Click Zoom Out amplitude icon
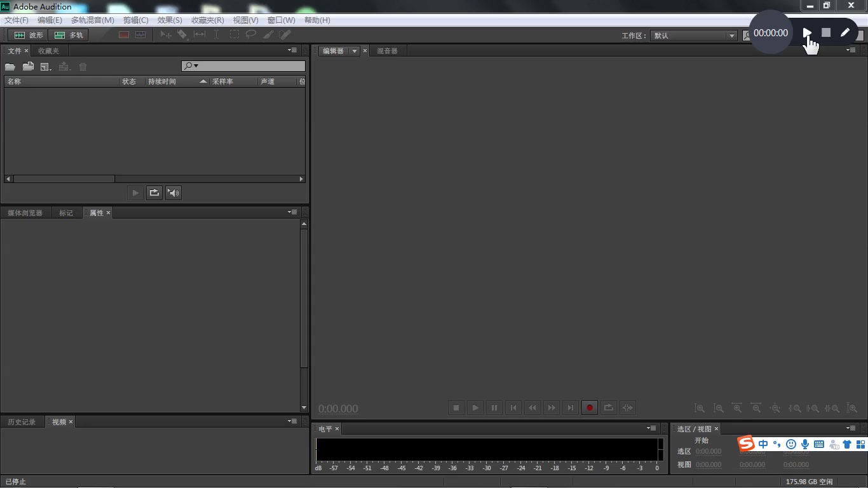The width and height of the screenshot is (868, 488). [x=719, y=409]
